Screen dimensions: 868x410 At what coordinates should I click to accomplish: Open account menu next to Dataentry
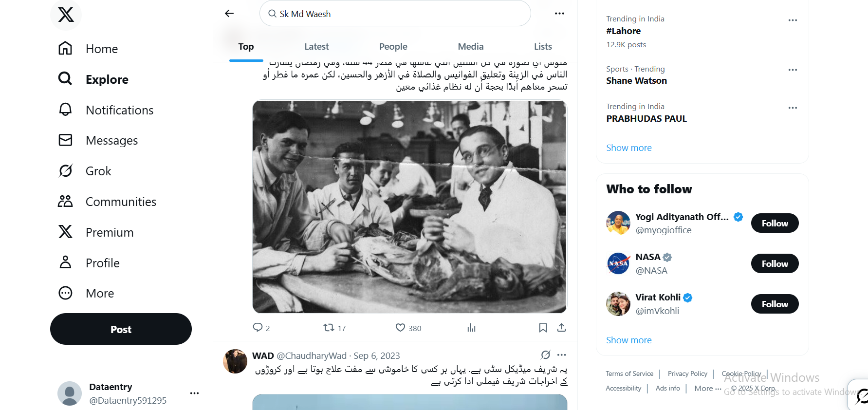coord(194,393)
